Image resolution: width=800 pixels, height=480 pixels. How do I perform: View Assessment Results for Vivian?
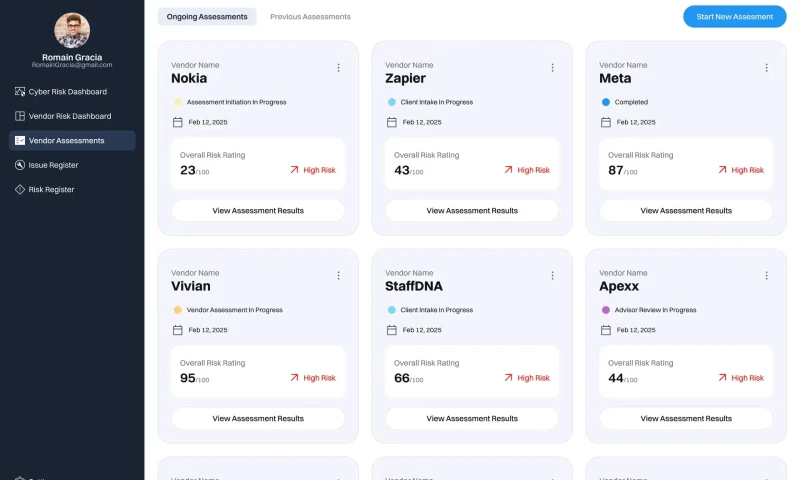click(258, 419)
